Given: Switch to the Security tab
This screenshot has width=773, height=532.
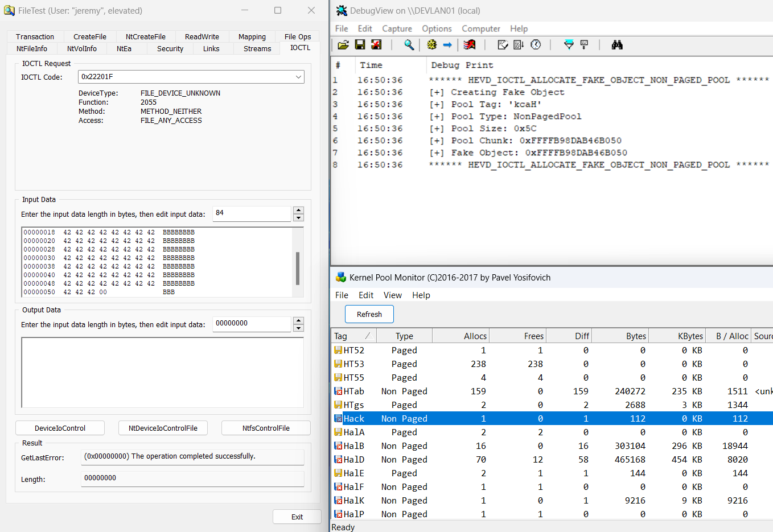Looking at the screenshot, I should [x=170, y=48].
